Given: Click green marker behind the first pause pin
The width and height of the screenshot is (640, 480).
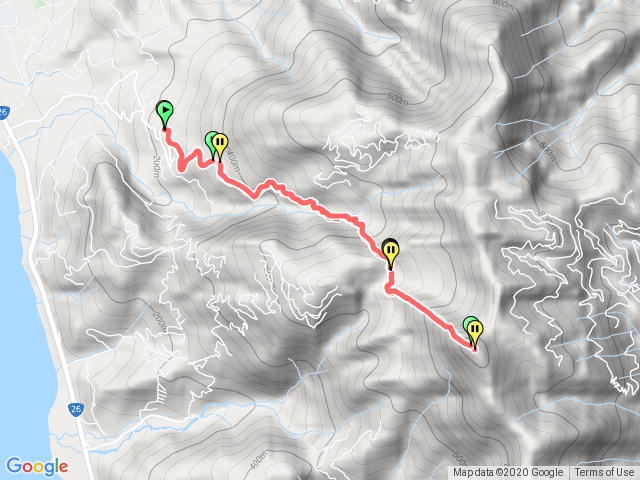Looking at the screenshot, I should click(x=210, y=144).
